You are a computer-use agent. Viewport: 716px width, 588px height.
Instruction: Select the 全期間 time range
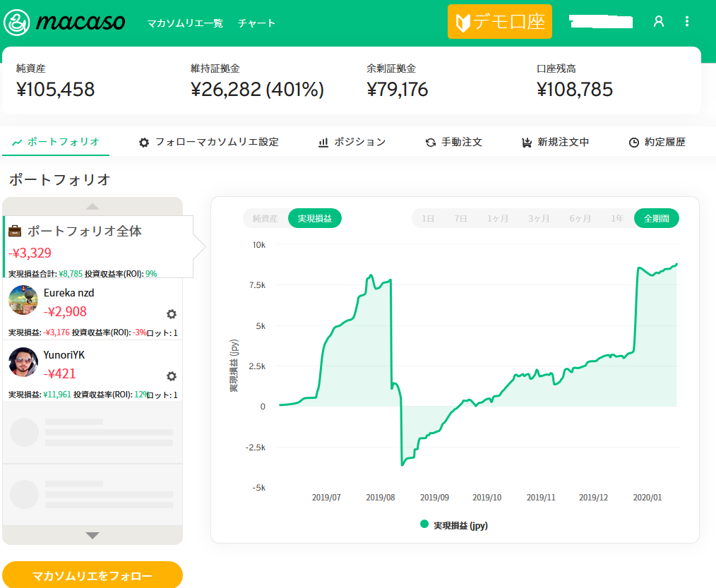click(x=656, y=219)
